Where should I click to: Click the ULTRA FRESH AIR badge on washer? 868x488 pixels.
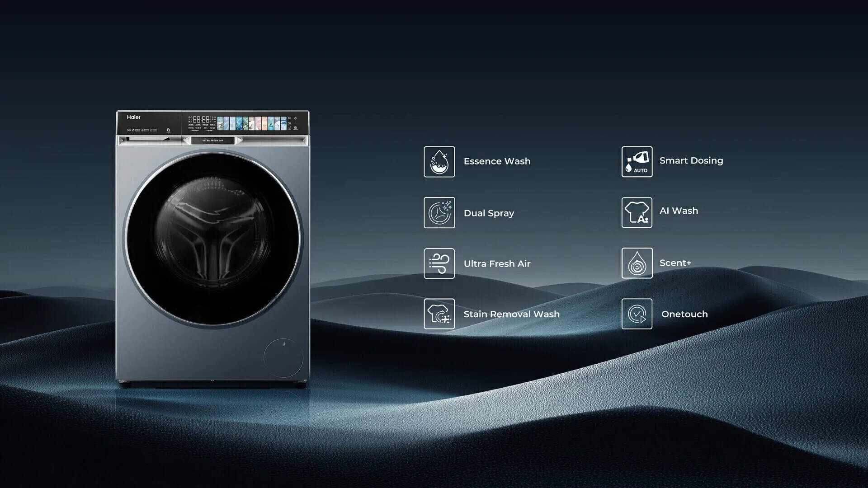[212, 141]
